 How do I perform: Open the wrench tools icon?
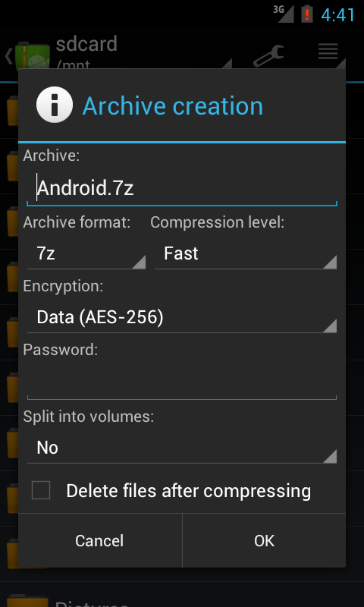pyautogui.click(x=269, y=55)
